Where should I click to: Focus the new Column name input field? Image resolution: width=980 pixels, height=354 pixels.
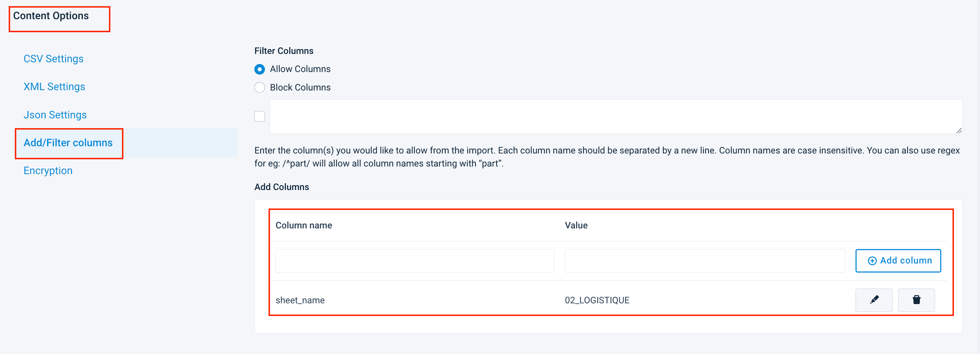pos(414,261)
